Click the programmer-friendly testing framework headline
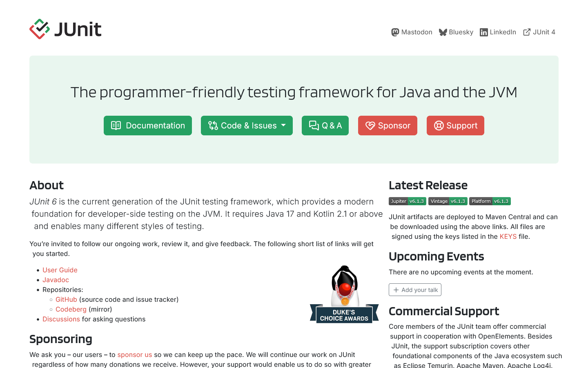The height and width of the screenshot is (368, 588). pyautogui.click(x=294, y=92)
